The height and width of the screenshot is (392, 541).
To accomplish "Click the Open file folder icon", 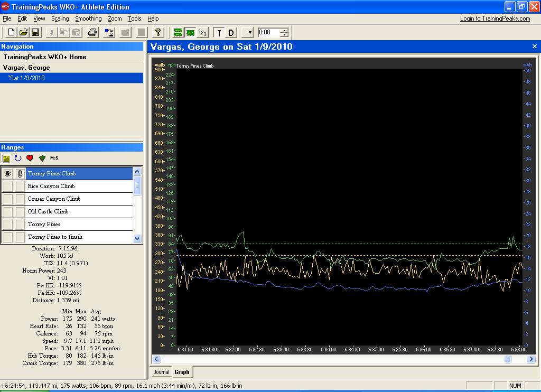I will (x=23, y=33).
